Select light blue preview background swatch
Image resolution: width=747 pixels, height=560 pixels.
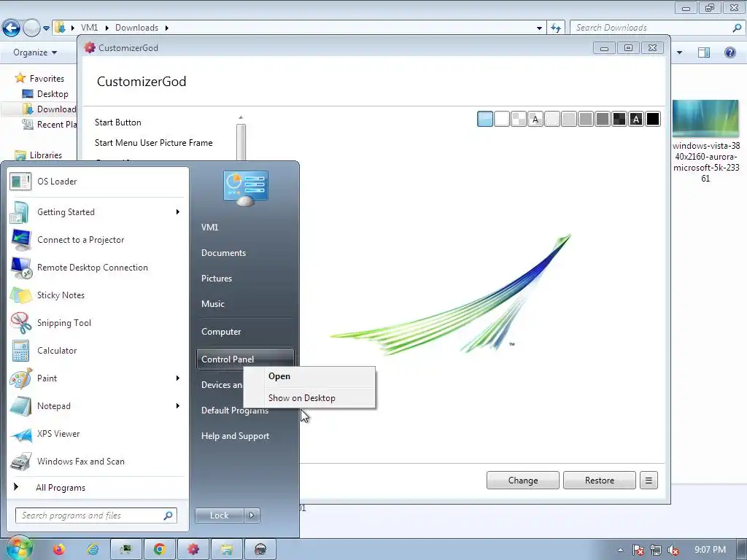(485, 119)
